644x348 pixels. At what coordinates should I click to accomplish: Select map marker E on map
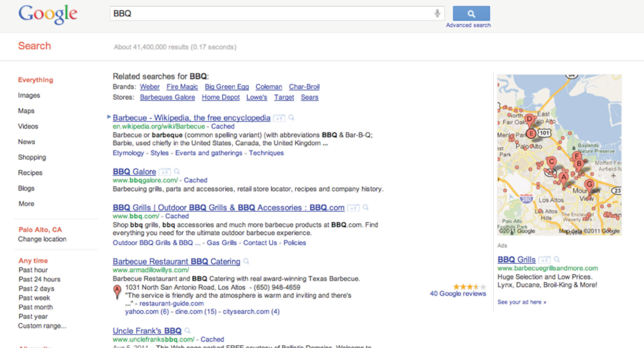[x=531, y=134]
